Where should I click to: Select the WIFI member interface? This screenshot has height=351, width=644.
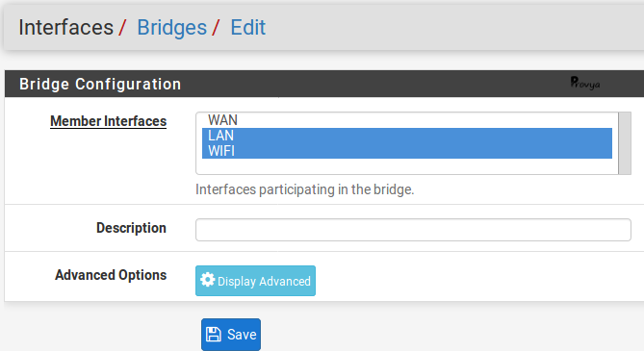click(407, 151)
